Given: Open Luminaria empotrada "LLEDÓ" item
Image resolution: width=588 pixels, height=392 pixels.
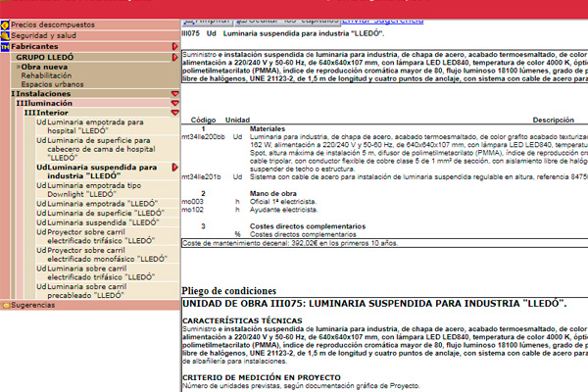Looking at the screenshot, I should tap(102, 204).
